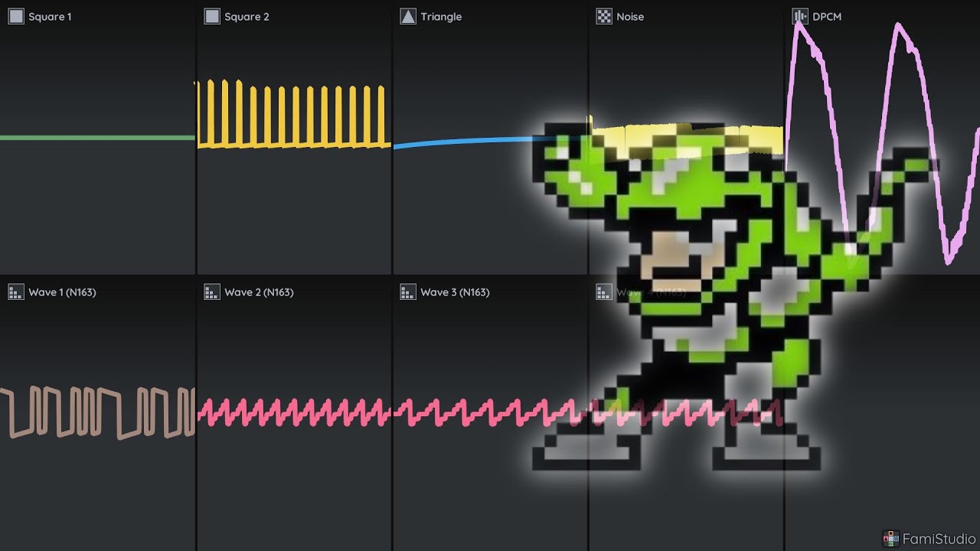Click the brown Wave 1 waveform
This screenshot has width=980, height=551.
click(x=97, y=413)
